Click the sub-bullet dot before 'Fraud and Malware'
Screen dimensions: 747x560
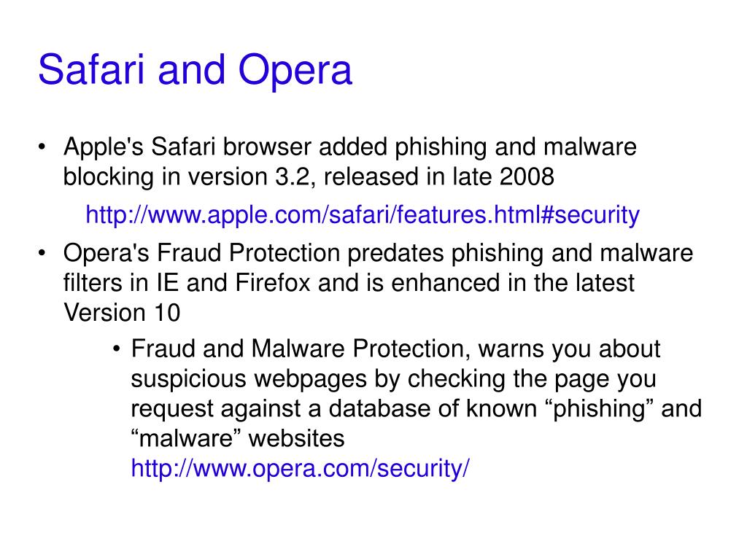point(116,349)
